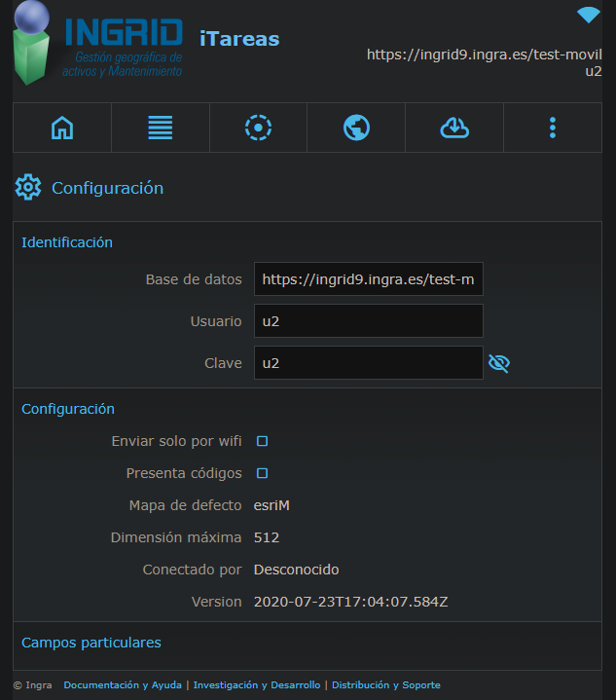Click the cloud download sync icon
This screenshot has height=700, width=616.
[x=454, y=128]
